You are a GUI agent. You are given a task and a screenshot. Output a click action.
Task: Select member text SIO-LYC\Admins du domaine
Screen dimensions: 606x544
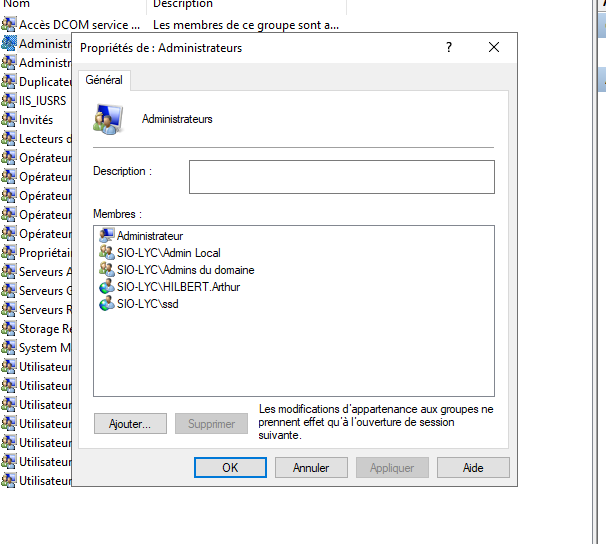click(186, 270)
